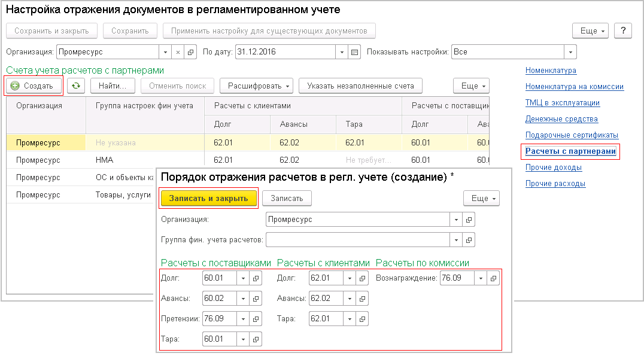Viewport: 644px width, 356px height.
Task: Open the Расчеты с партнерами link
Action: coord(570,151)
